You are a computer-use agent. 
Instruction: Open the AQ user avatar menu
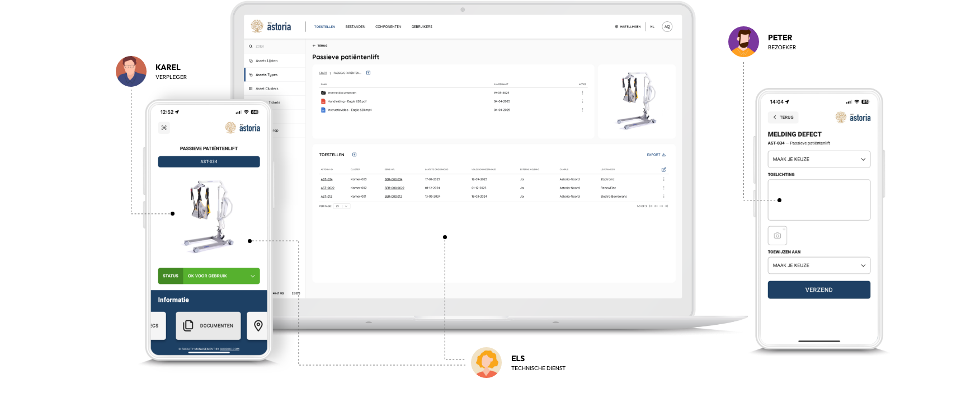[x=667, y=26]
